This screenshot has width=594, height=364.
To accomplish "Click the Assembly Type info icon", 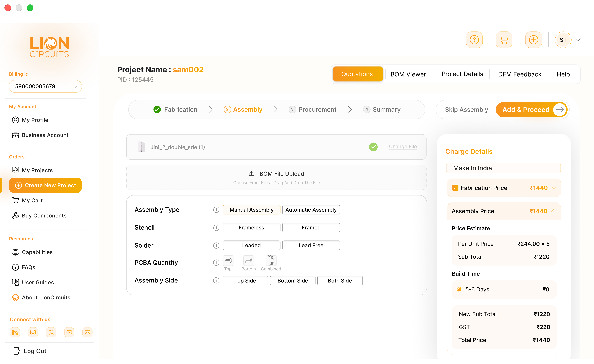I will click(216, 210).
